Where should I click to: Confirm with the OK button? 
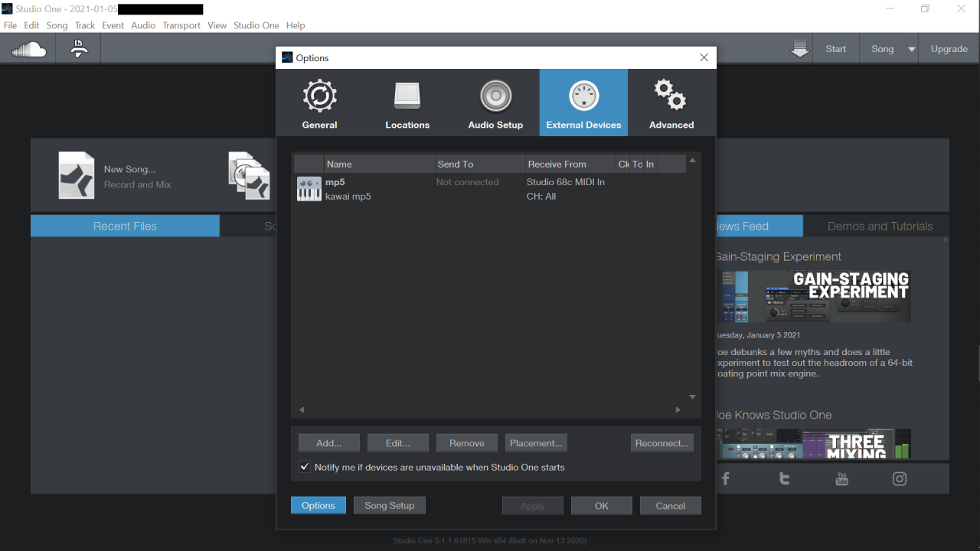tap(602, 506)
